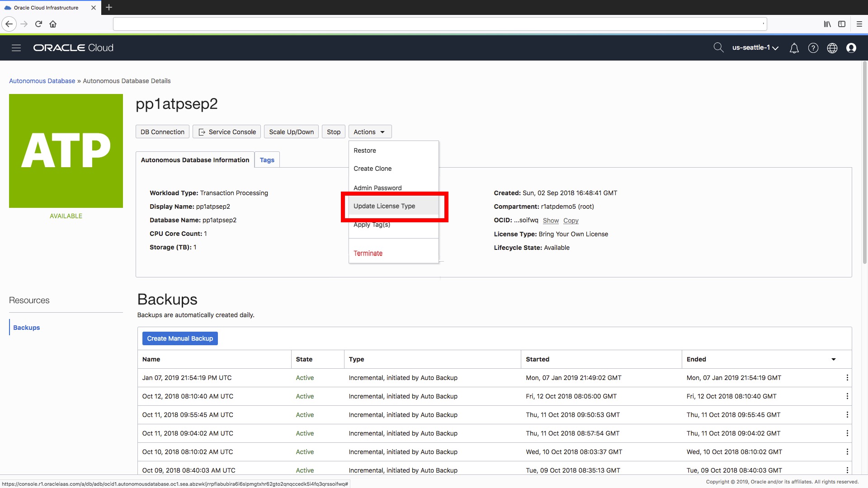Choose Terminate from the Actions menu

click(368, 253)
